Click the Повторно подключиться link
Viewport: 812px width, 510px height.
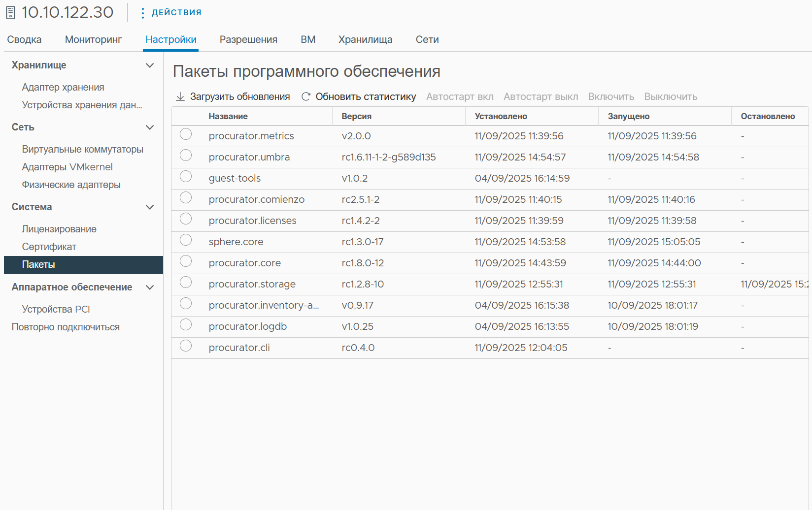click(x=66, y=327)
